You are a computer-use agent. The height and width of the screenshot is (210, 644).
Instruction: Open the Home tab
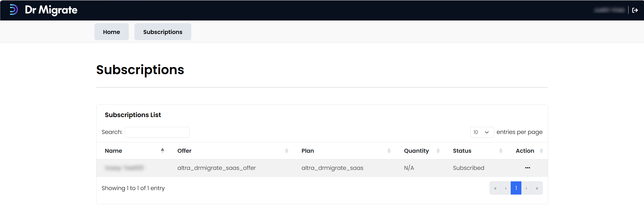click(x=111, y=32)
